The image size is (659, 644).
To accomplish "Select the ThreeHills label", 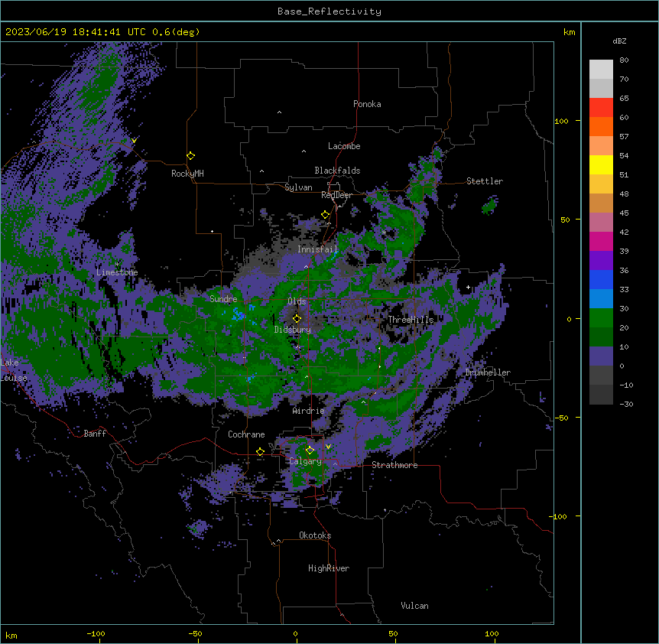I will (411, 320).
